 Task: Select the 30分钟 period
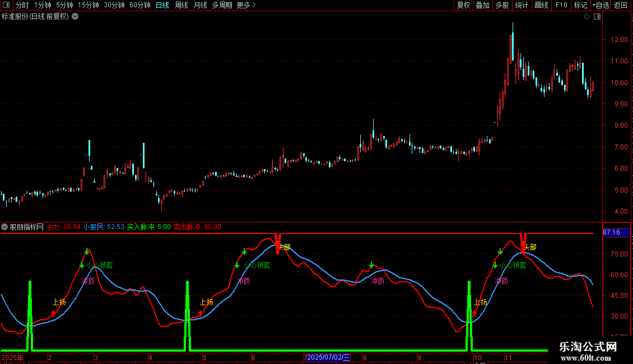pyautogui.click(x=114, y=5)
